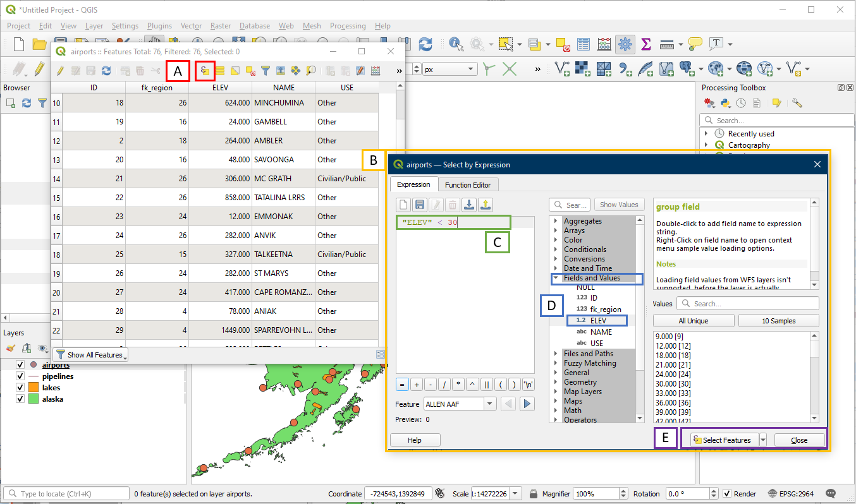Open Python console in Processing Toolbox

pyautogui.click(x=726, y=103)
